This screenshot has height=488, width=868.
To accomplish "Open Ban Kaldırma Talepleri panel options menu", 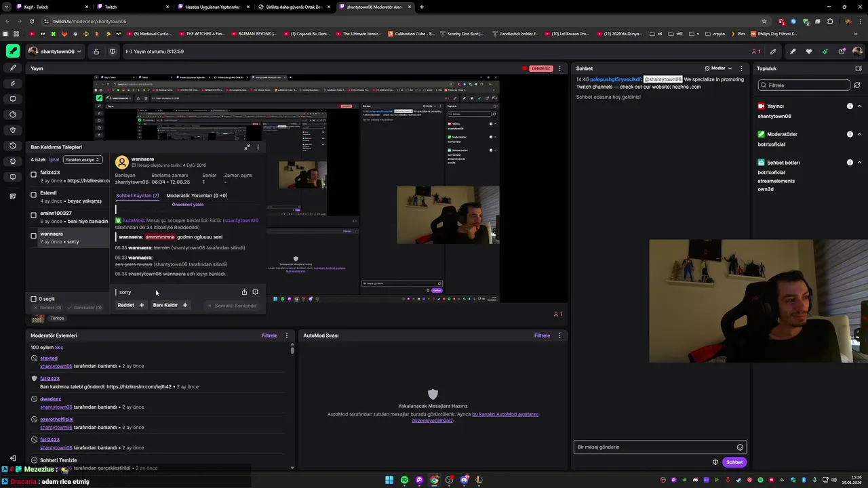I will pos(258,147).
